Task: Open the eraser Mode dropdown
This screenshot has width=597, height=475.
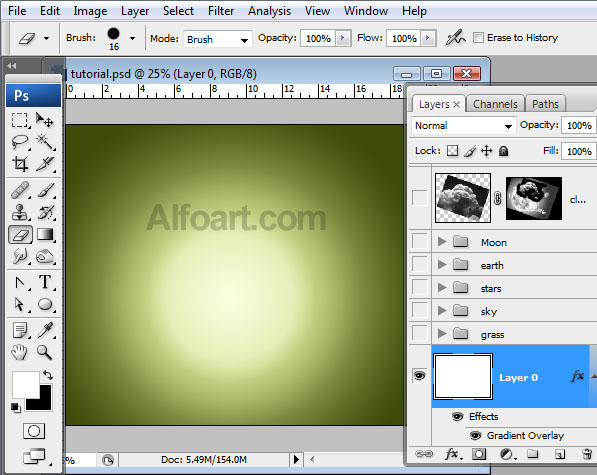Action: (218, 39)
